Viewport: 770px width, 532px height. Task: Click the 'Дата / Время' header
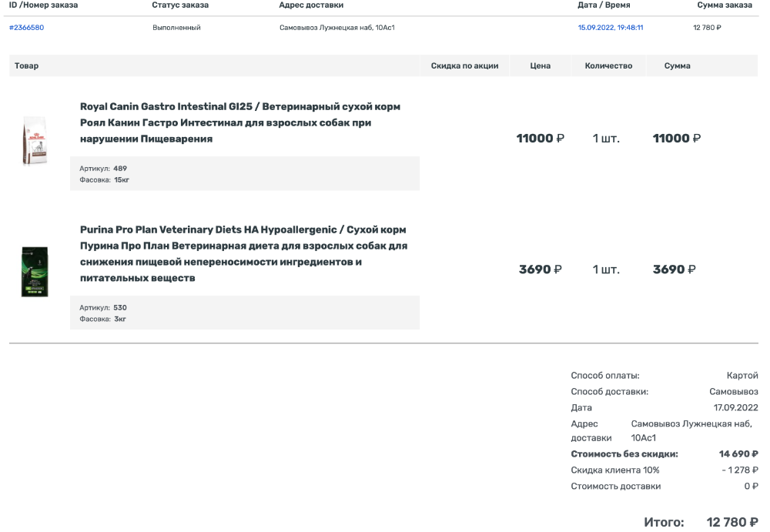coord(604,5)
